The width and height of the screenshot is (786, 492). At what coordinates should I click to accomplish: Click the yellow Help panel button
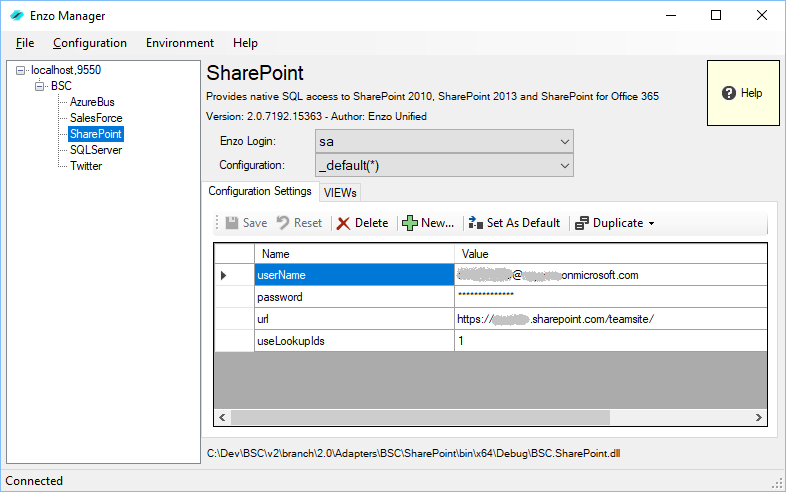[x=743, y=93]
